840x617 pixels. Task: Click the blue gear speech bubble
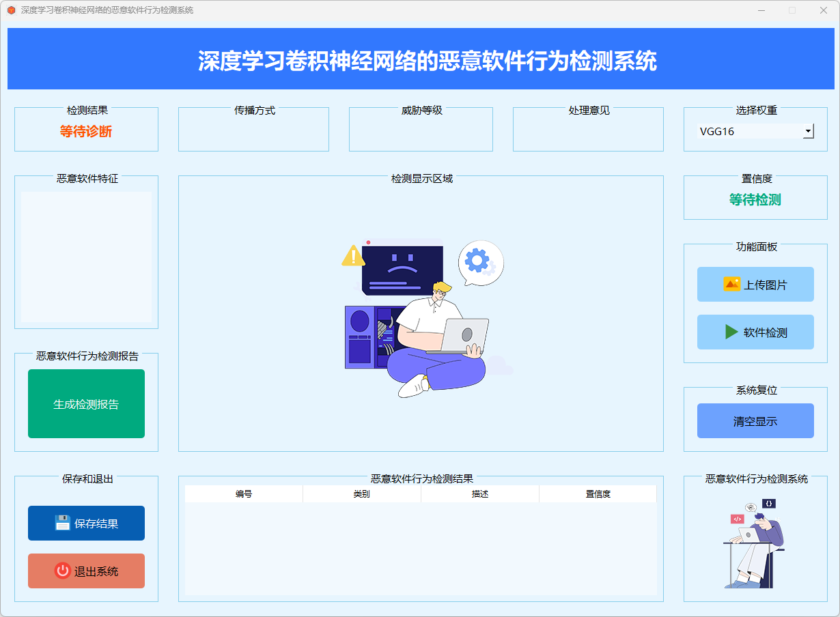480,262
